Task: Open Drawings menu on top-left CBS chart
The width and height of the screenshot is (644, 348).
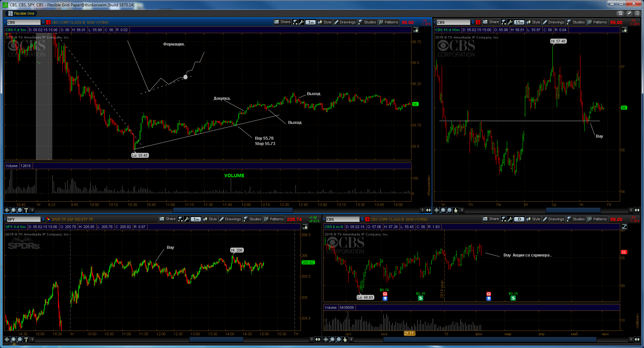Action: pos(345,22)
